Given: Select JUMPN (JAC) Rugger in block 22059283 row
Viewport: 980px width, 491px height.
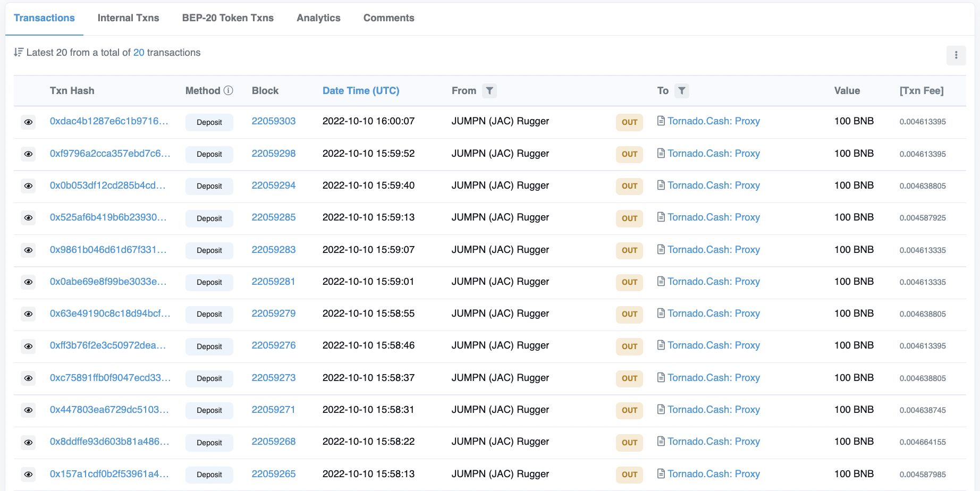Looking at the screenshot, I should (x=500, y=250).
